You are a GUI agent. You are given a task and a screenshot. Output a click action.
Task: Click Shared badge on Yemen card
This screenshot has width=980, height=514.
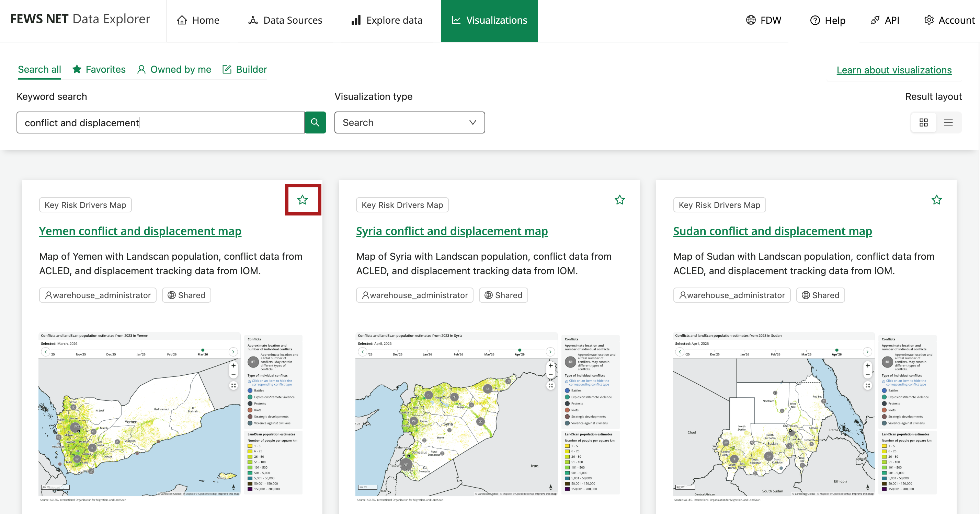click(186, 295)
